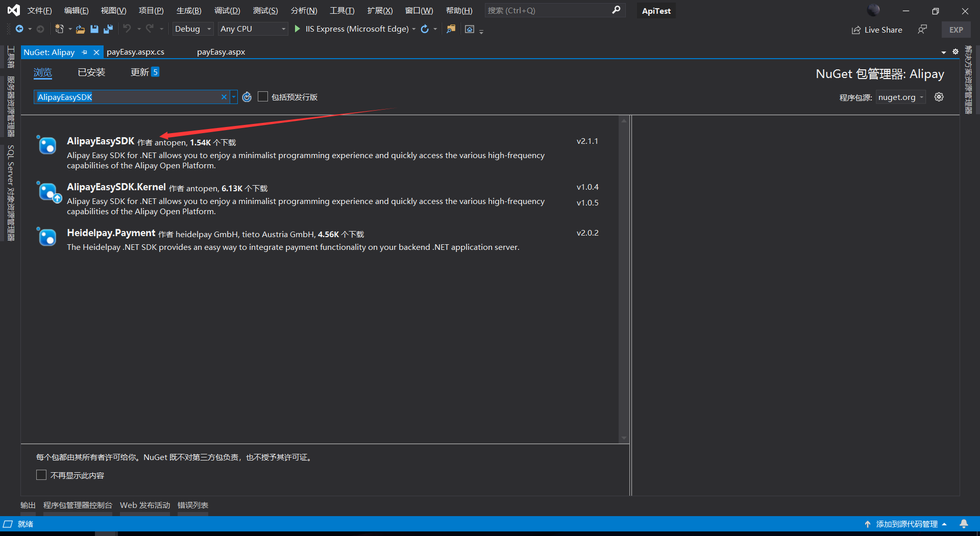
Task: Click the user account avatar
Action: tap(873, 10)
